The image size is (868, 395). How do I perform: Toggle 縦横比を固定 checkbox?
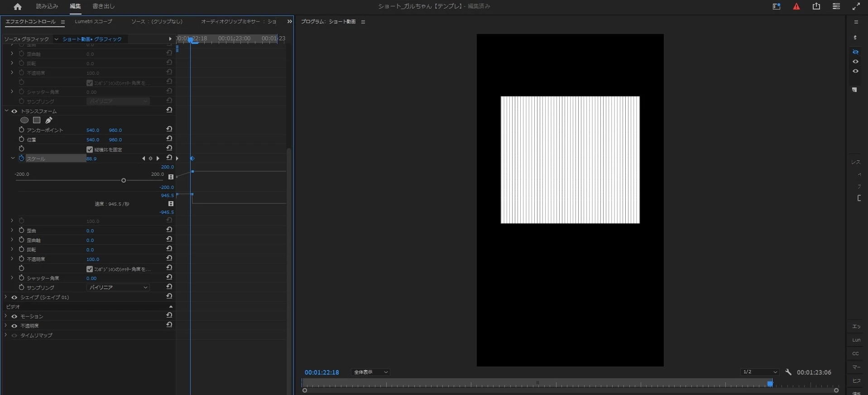click(x=90, y=149)
